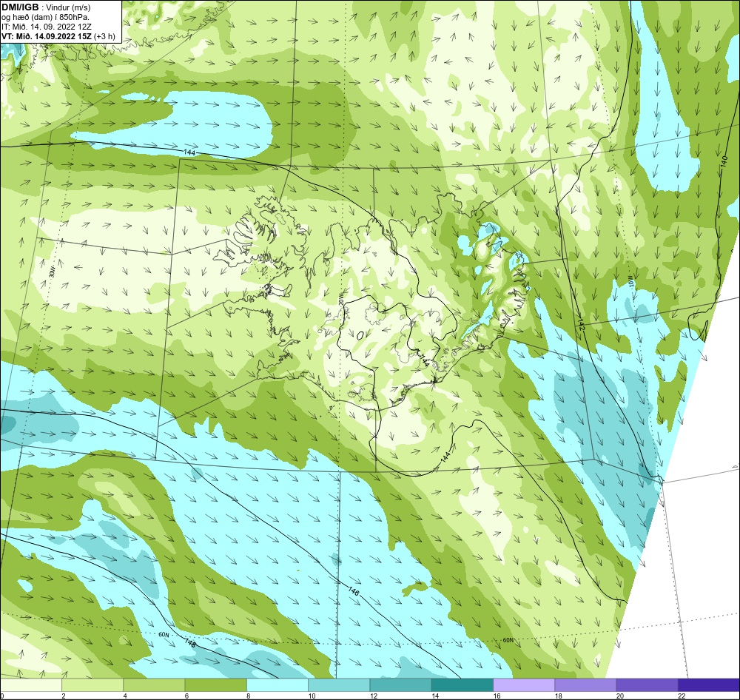740x700 pixels.
Task: Click the 'DMI/IGB' title text
Action: click(x=20, y=7)
